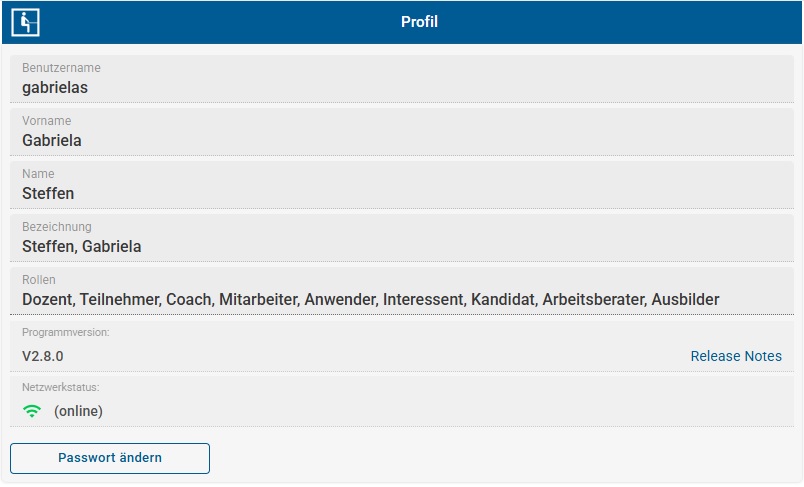This screenshot has width=804, height=487.
Task: Click the version number V2.8.0
Action: [43, 356]
